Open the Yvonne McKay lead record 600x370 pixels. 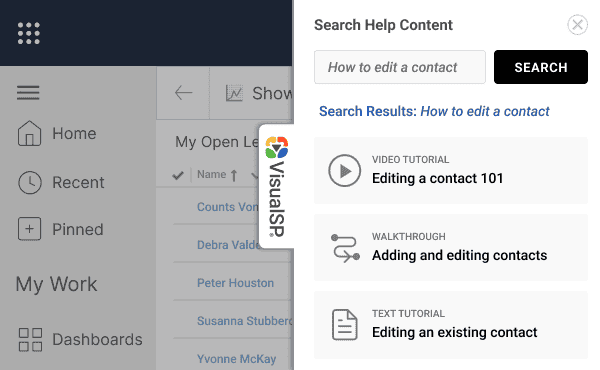(236, 359)
